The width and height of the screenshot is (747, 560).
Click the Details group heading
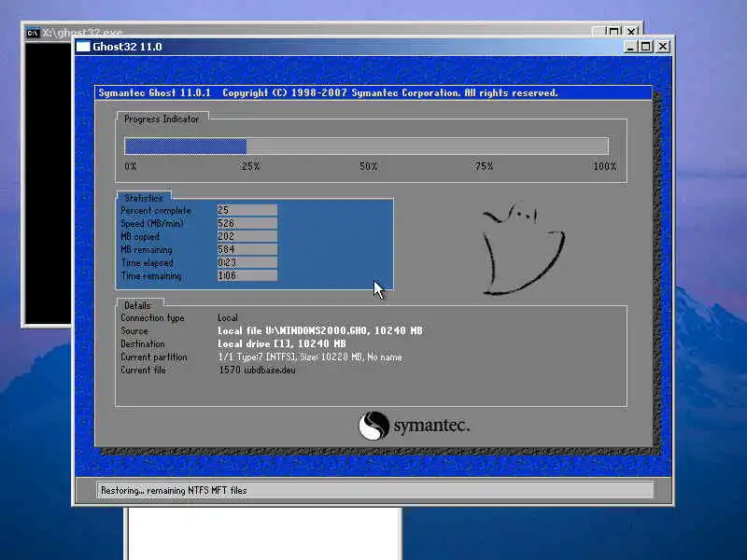pos(137,305)
